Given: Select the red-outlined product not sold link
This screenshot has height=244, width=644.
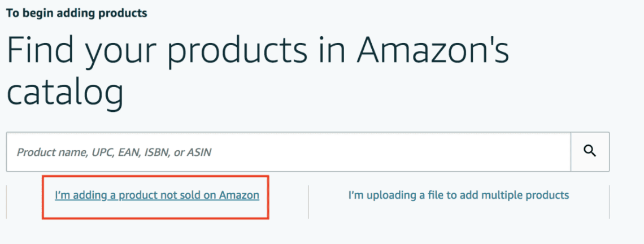Looking at the screenshot, I should 157,195.
